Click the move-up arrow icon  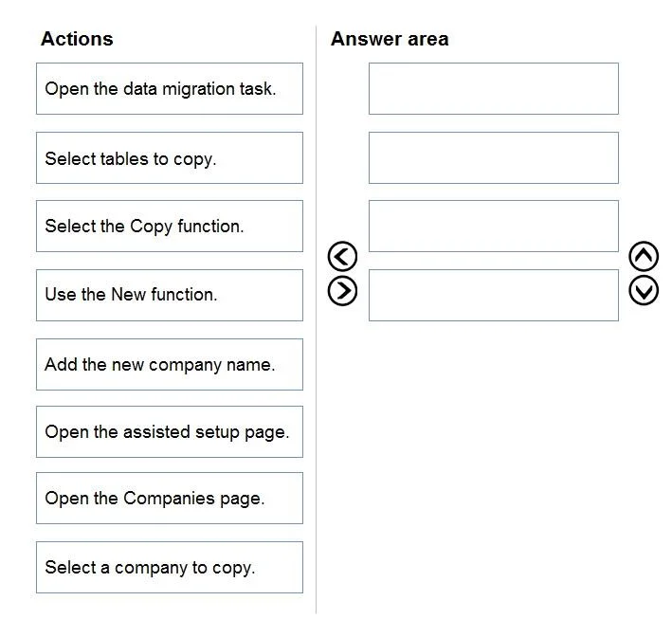644,256
